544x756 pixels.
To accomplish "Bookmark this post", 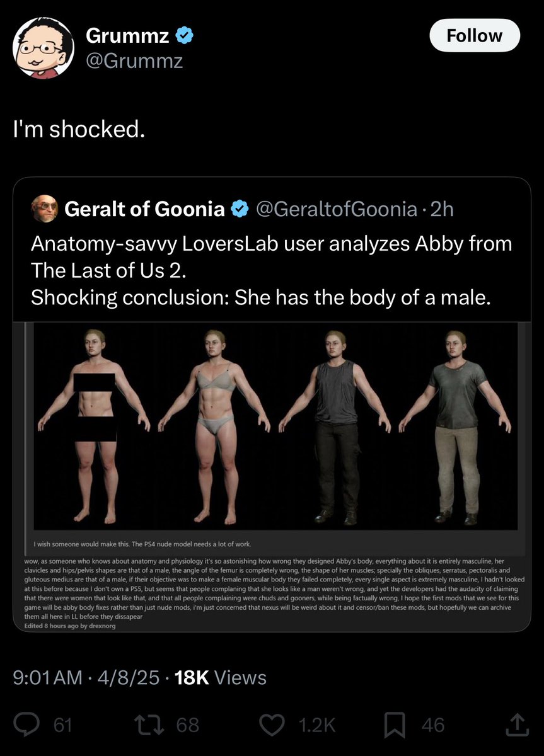I will (395, 724).
